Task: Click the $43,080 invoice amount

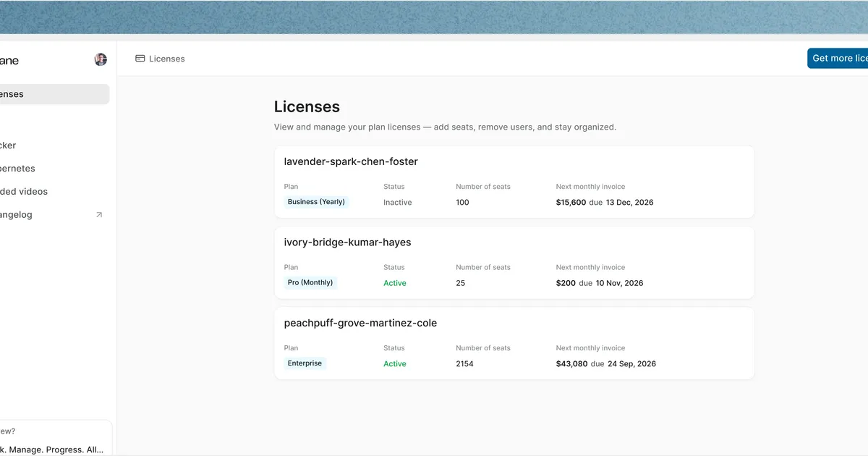Action: tap(571, 364)
